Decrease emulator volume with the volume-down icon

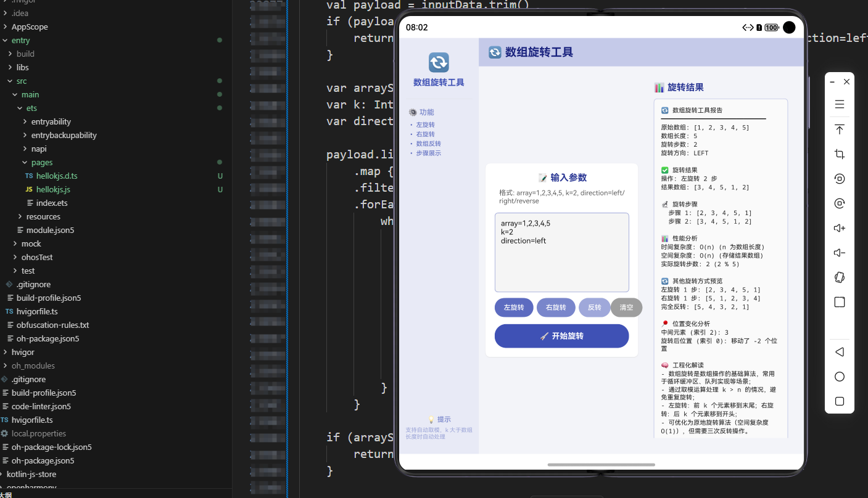pos(839,253)
